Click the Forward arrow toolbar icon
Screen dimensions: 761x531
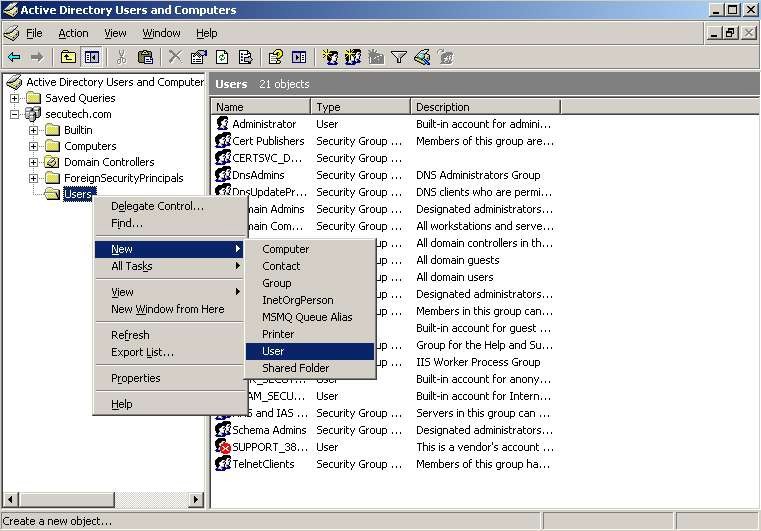point(37,57)
